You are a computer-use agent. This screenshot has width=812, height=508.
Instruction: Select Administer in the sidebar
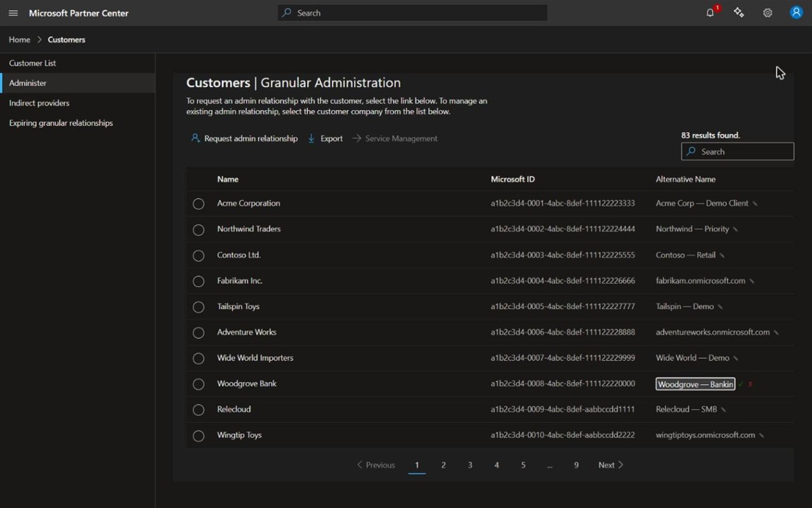pyautogui.click(x=77, y=83)
